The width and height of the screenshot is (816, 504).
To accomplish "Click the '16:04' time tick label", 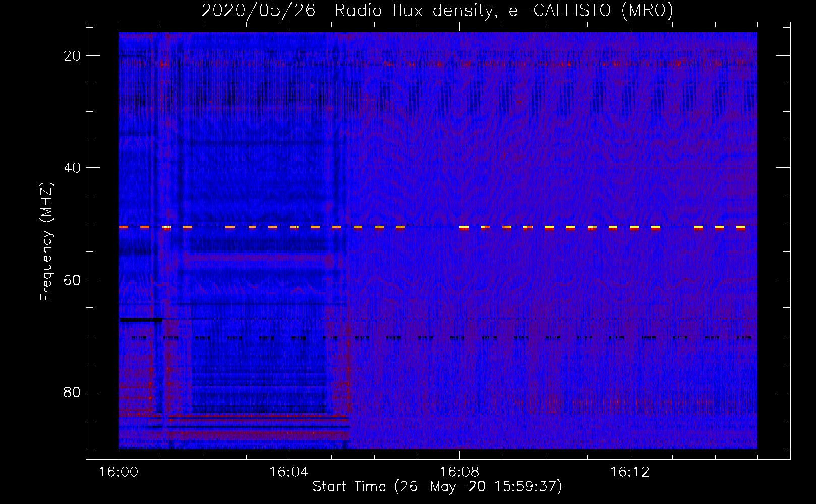I will [x=289, y=472].
